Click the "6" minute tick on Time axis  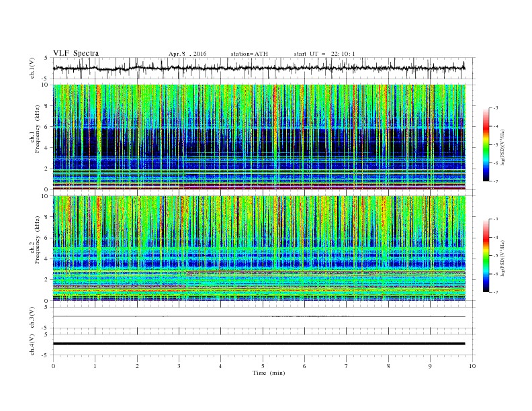point(304,366)
